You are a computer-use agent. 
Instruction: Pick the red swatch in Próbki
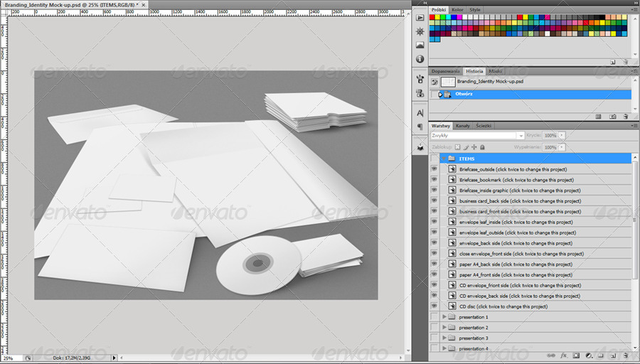[432, 17]
